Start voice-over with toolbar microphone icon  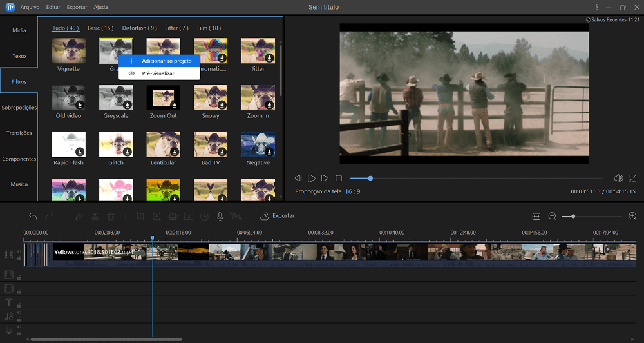pyautogui.click(x=220, y=216)
